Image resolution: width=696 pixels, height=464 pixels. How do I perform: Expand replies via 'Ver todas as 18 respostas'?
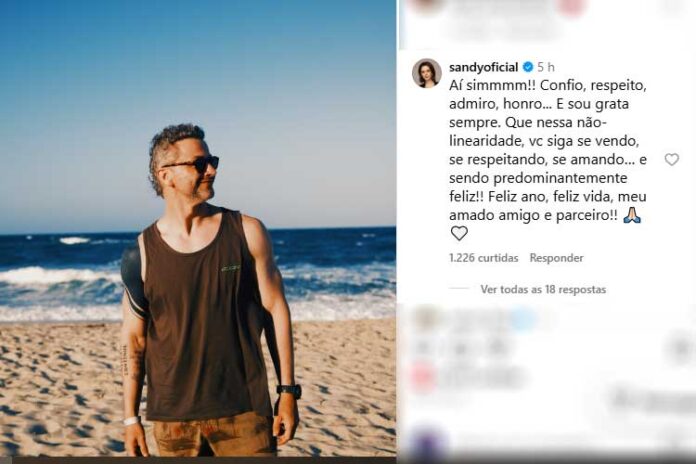tap(543, 290)
